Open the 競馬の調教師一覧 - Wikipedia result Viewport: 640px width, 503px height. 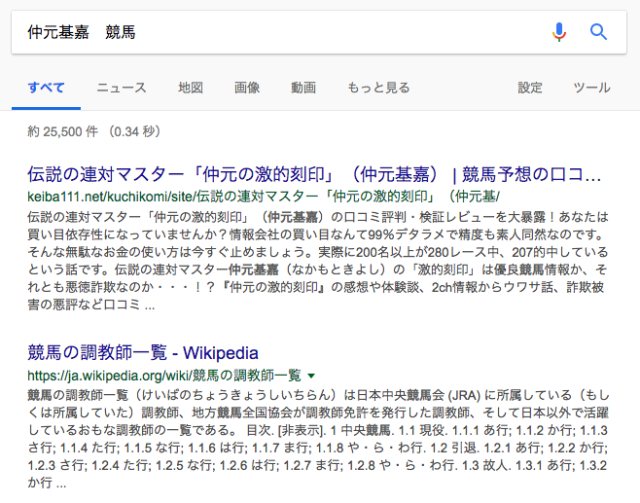(x=143, y=353)
